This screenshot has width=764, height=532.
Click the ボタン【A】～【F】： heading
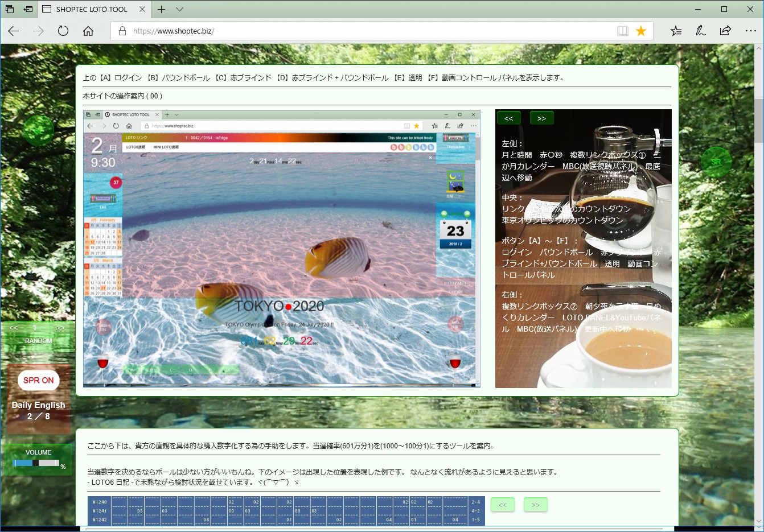tap(540, 241)
